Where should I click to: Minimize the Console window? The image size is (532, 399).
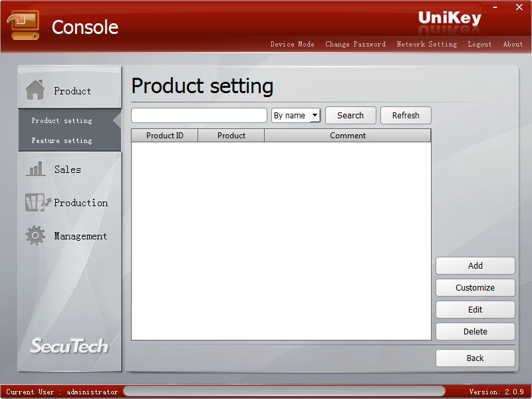(495, 7)
